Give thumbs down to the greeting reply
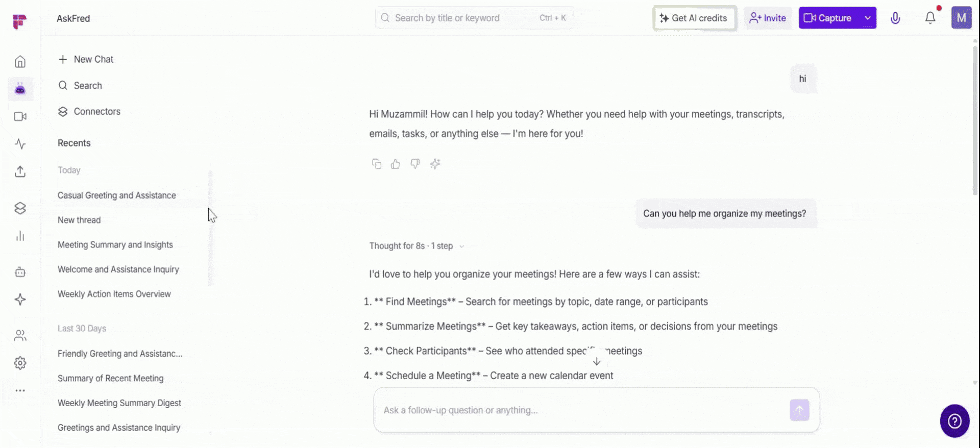Screen dimensions: 980x448 [415, 164]
